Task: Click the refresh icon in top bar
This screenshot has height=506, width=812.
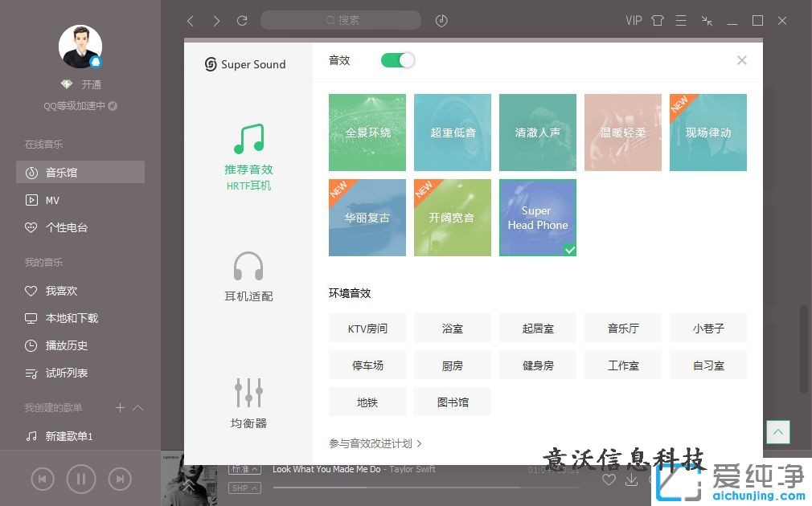Action: click(x=242, y=21)
